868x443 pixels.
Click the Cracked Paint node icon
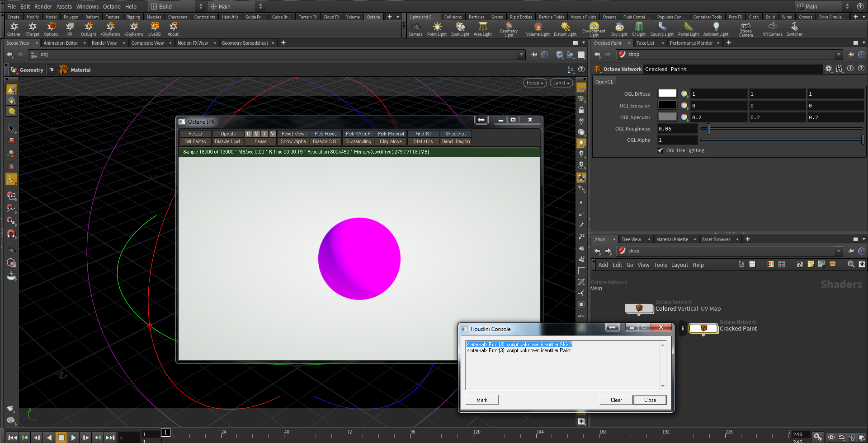(x=703, y=328)
